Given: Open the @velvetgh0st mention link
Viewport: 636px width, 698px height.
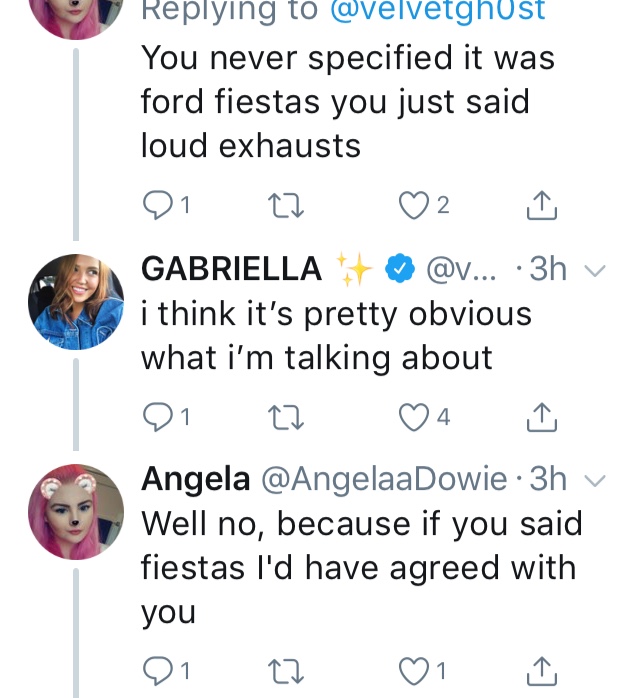Looking at the screenshot, I should (x=437, y=10).
